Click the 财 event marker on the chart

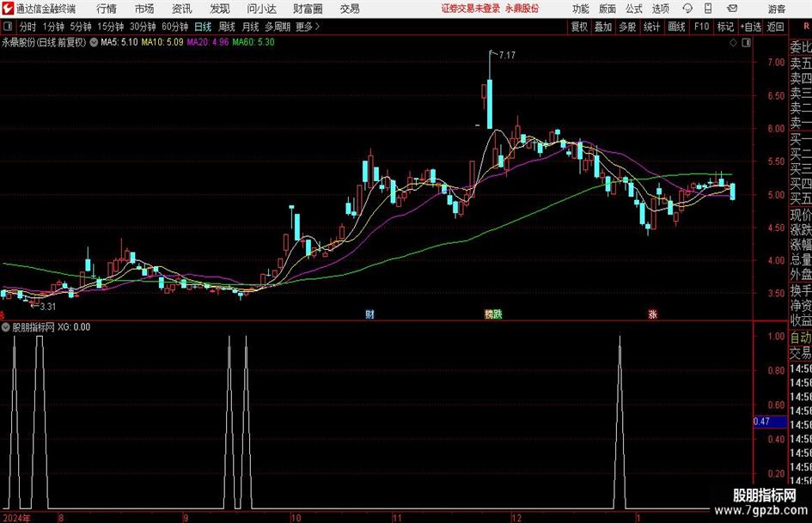coord(369,313)
